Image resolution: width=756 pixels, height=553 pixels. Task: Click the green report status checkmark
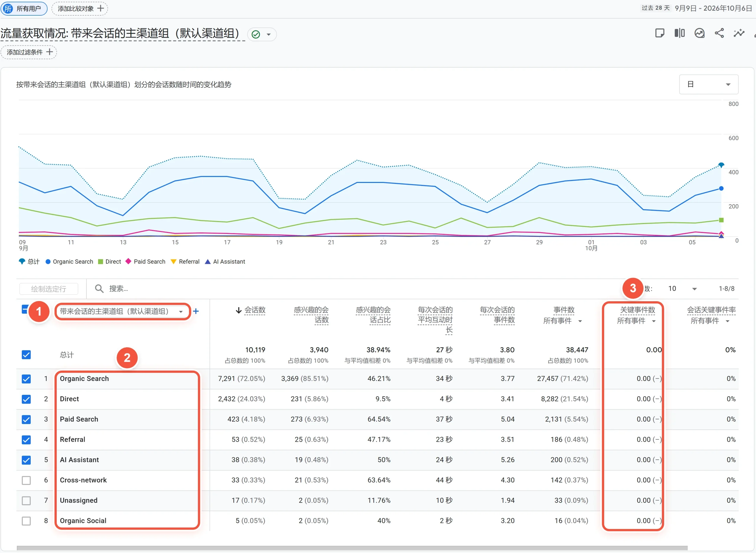pyautogui.click(x=255, y=35)
